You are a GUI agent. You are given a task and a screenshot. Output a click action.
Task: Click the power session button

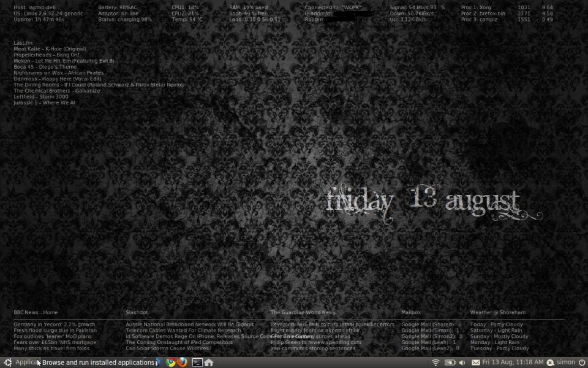tap(581, 362)
